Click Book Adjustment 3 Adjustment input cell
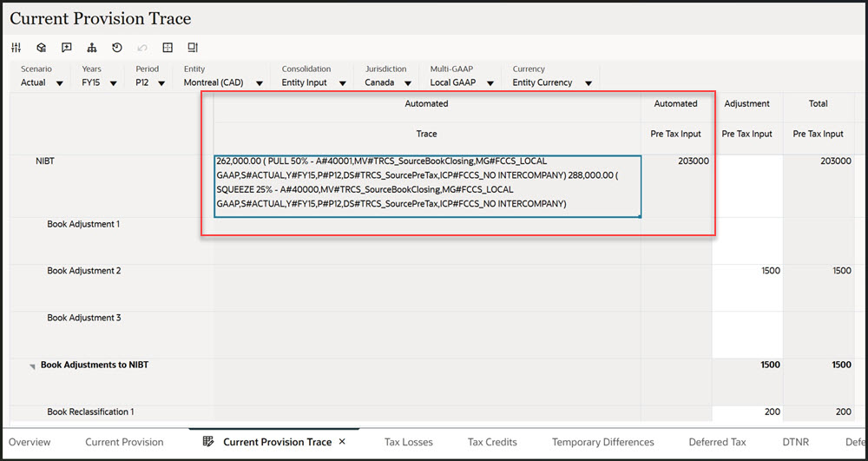 (747, 335)
